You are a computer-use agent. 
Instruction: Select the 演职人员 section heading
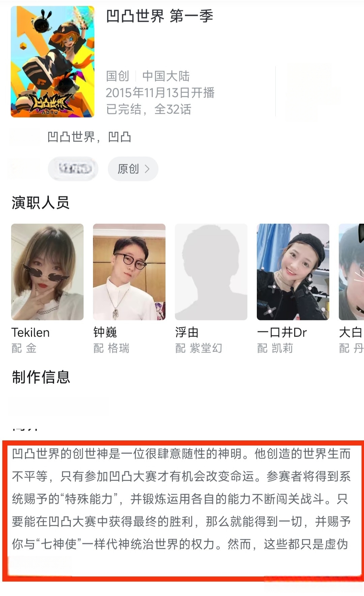pos(40,202)
